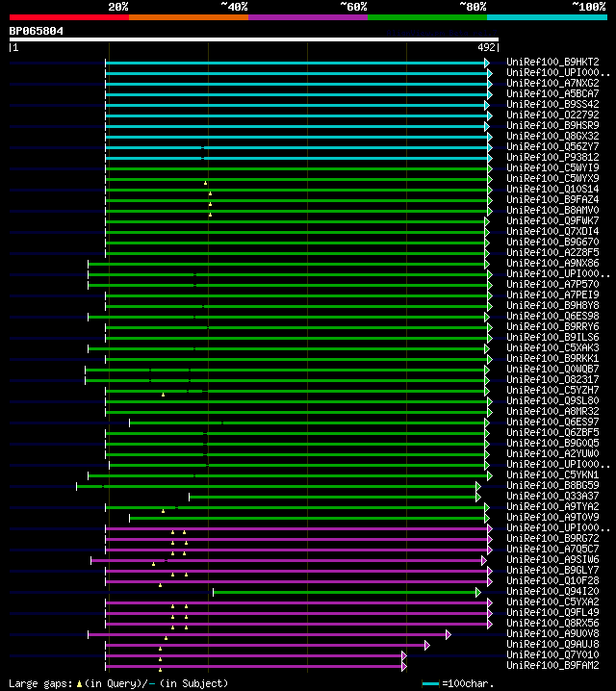Click the UniRef100_C5YKN1 label
Image resolution: width=616 pixels, height=691 pixels.
pos(552,474)
